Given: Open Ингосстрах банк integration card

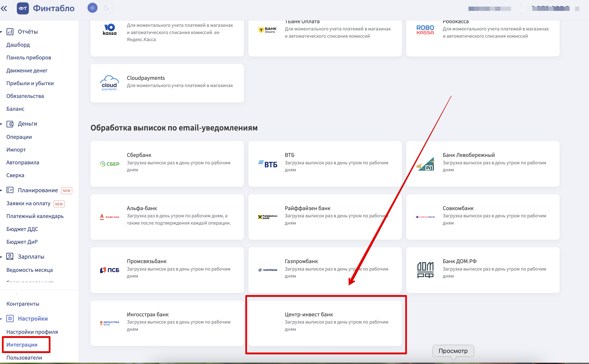Looking at the screenshot, I should point(167,323).
